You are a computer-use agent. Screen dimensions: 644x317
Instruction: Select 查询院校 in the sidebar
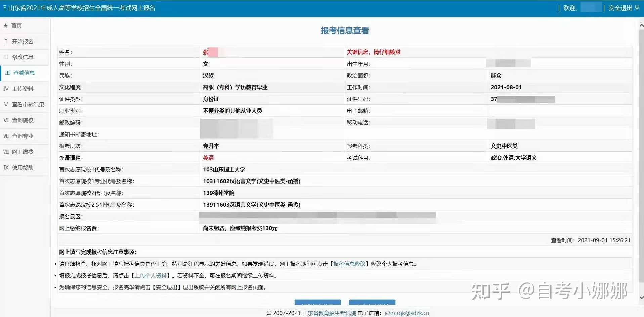[x=25, y=120]
